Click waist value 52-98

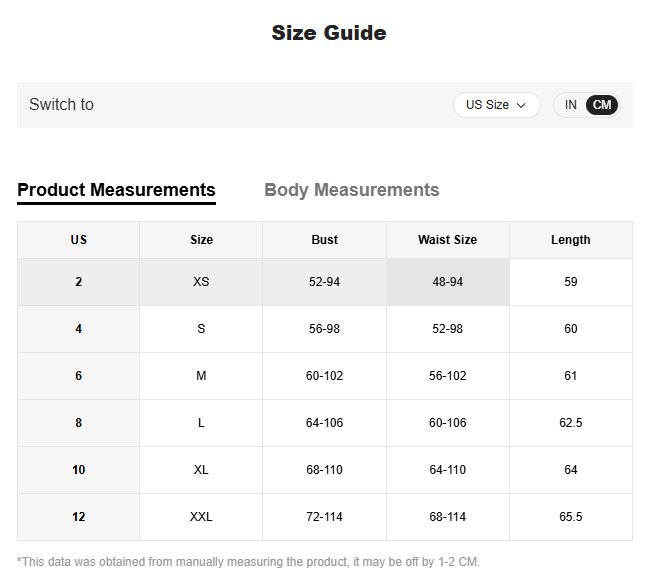[x=448, y=329]
